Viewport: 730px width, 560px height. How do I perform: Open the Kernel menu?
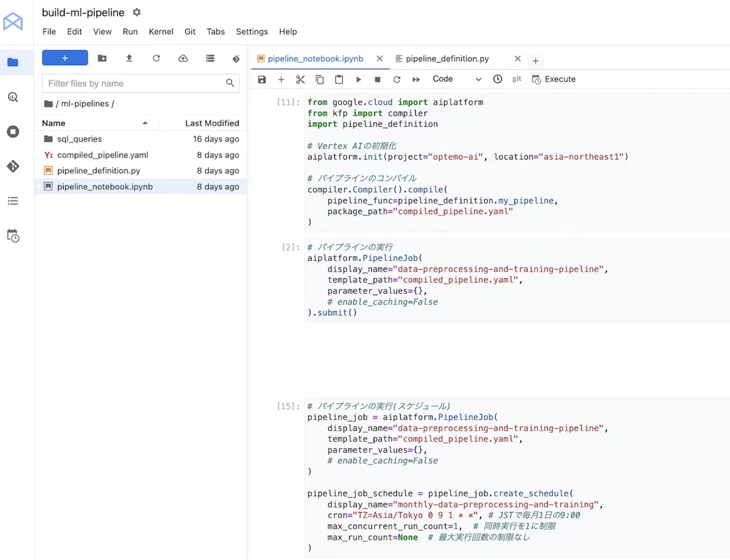click(161, 32)
